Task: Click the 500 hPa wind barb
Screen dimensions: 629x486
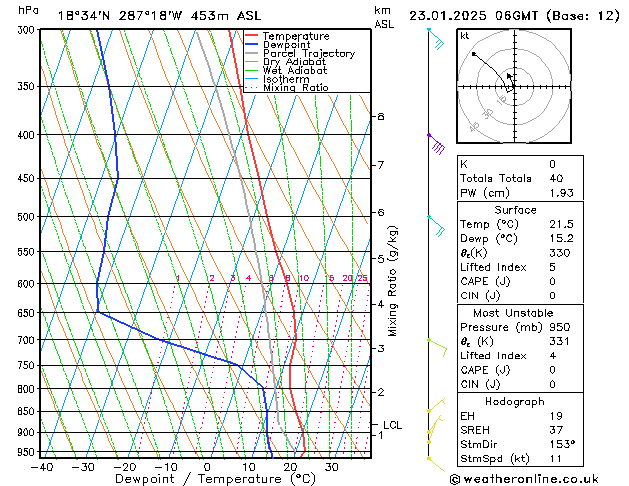Action: click(436, 226)
